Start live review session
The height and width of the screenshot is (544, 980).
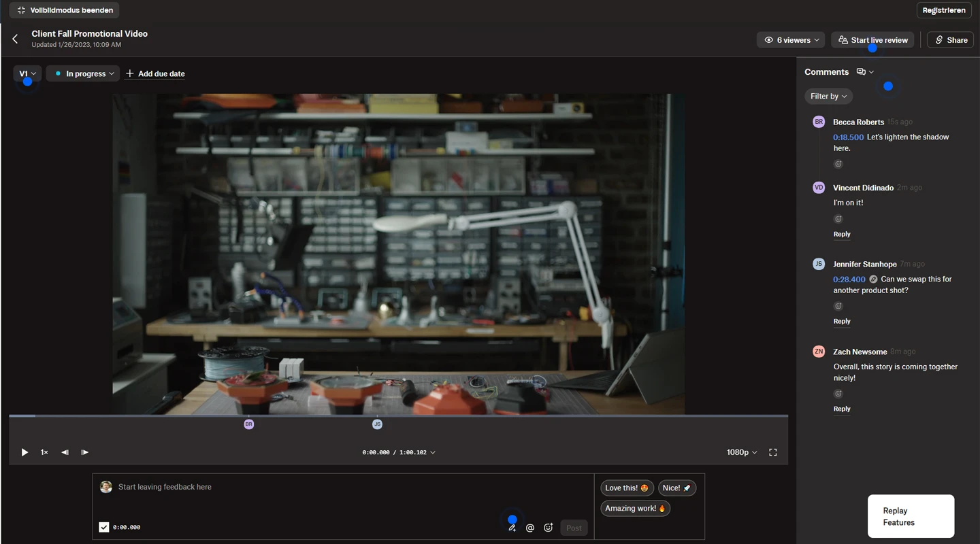pos(872,40)
